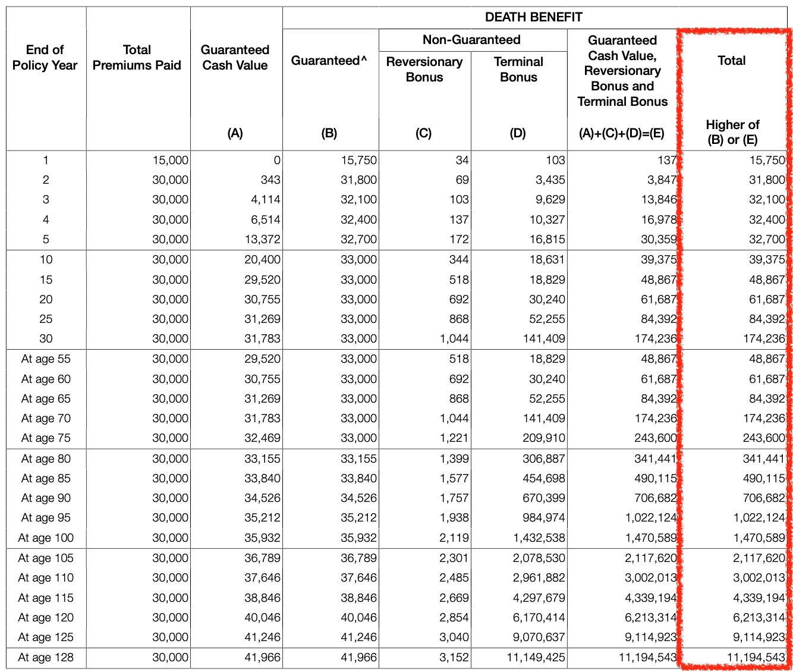Click Guaranteed Cash Value 13,372 in year 5
Viewport: 793px width, 672px height.
click(x=262, y=240)
